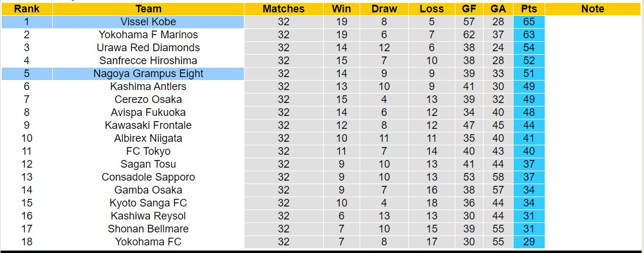Click Kawasaki Frontale in standings

[148, 125]
